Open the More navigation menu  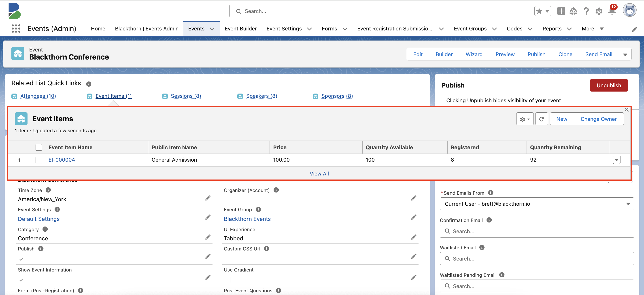(593, 28)
